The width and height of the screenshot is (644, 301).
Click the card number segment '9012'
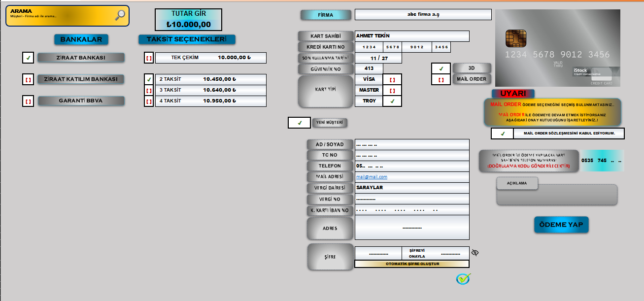[417, 47]
